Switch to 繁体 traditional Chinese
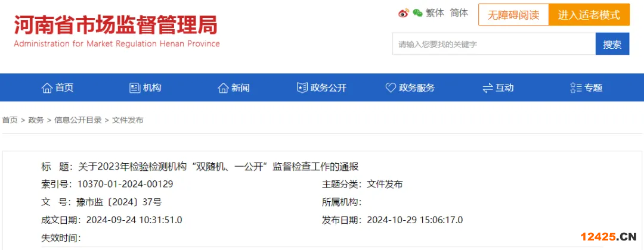Image resolution: width=644 pixels, height=250 pixels. pyautogui.click(x=435, y=12)
